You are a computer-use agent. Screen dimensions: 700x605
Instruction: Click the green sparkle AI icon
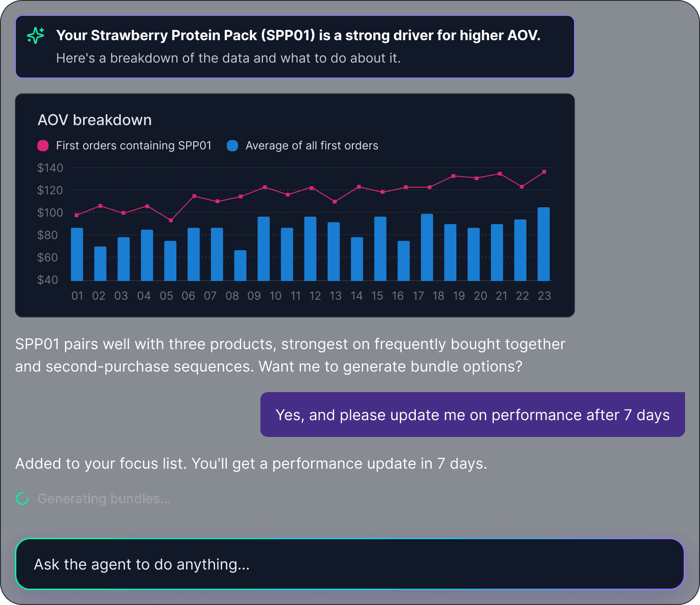point(36,35)
